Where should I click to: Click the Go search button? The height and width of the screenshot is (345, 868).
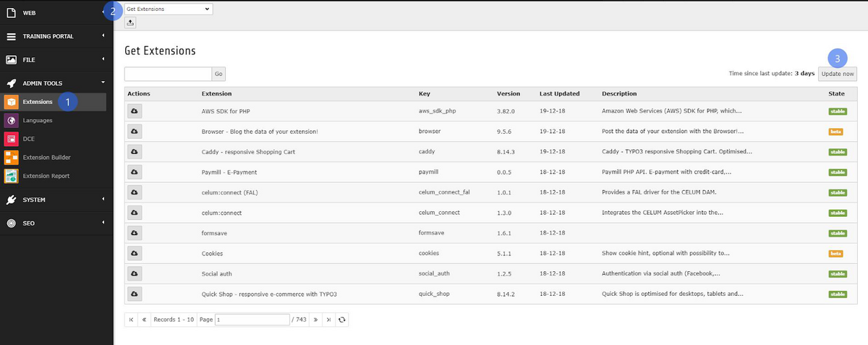click(x=218, y=74)
